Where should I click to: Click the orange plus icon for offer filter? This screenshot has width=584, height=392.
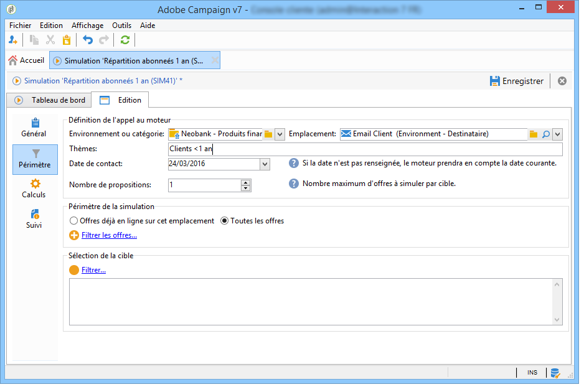click(x=74, y=235)
